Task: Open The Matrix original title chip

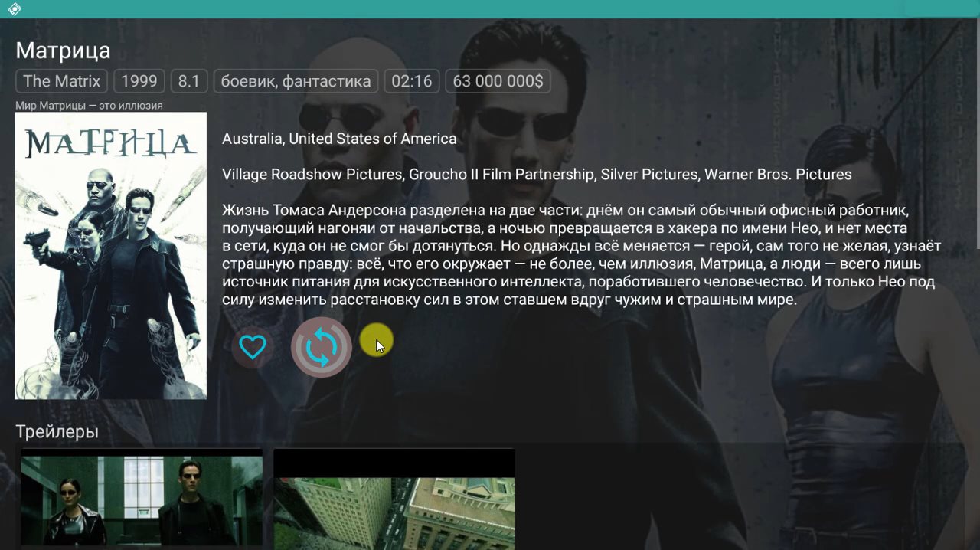Action: [x=62, y=81]
